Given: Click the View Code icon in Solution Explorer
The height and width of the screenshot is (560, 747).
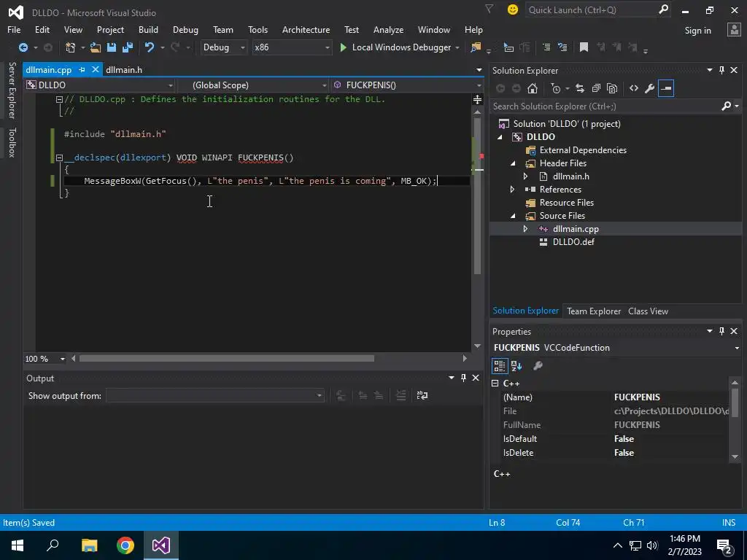Looking at the screenshot, I should pos(634,88).
